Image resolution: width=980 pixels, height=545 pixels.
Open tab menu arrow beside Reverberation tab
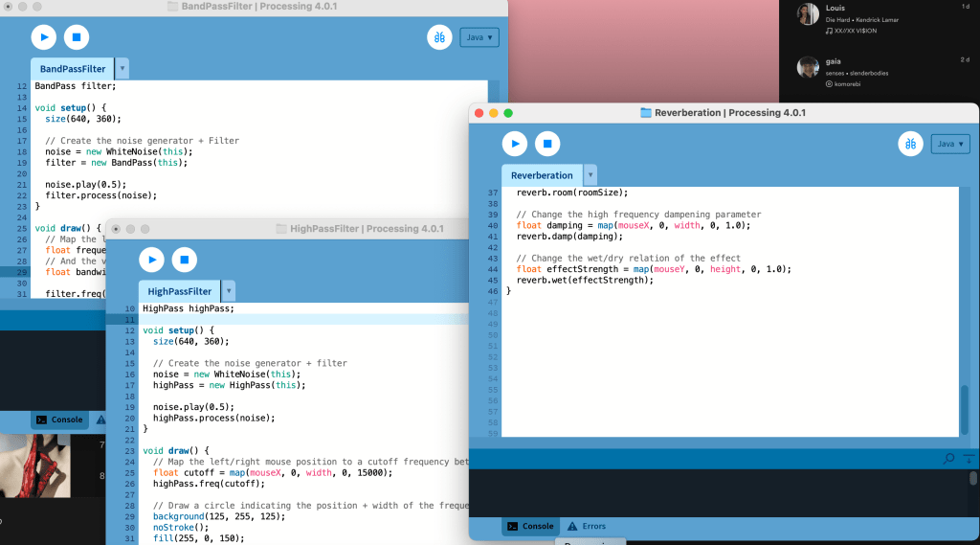[590, 175]
